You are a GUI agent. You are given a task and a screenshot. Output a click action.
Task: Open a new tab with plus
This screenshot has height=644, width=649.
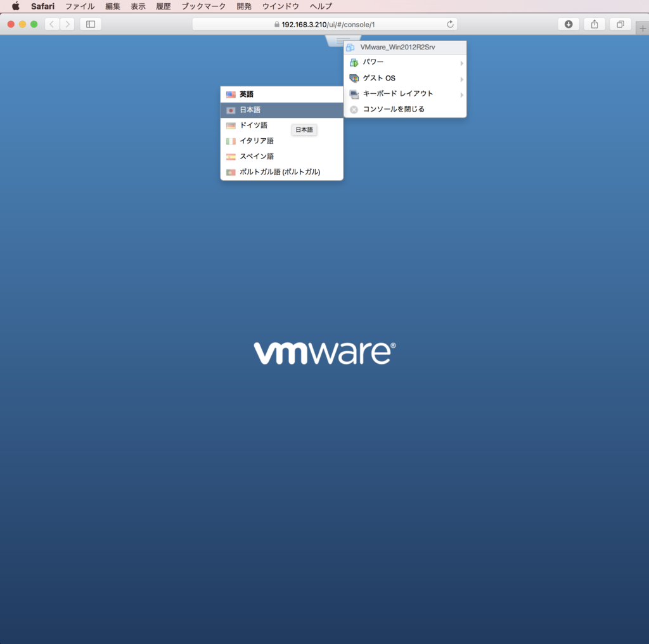(x=643, y=29)
